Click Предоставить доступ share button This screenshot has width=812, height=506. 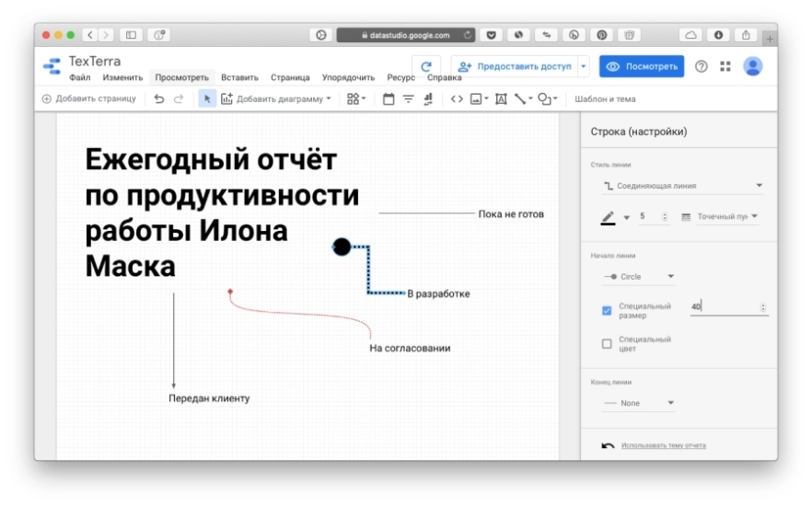[515, 67]
